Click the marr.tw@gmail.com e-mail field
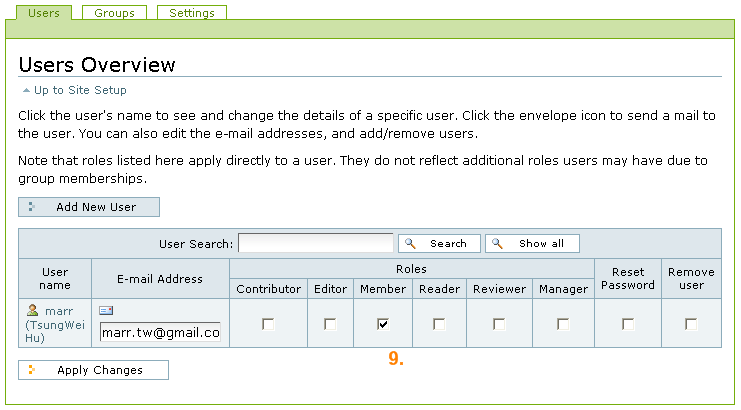This screenshot has height=410, width=741. pos(160,333)
